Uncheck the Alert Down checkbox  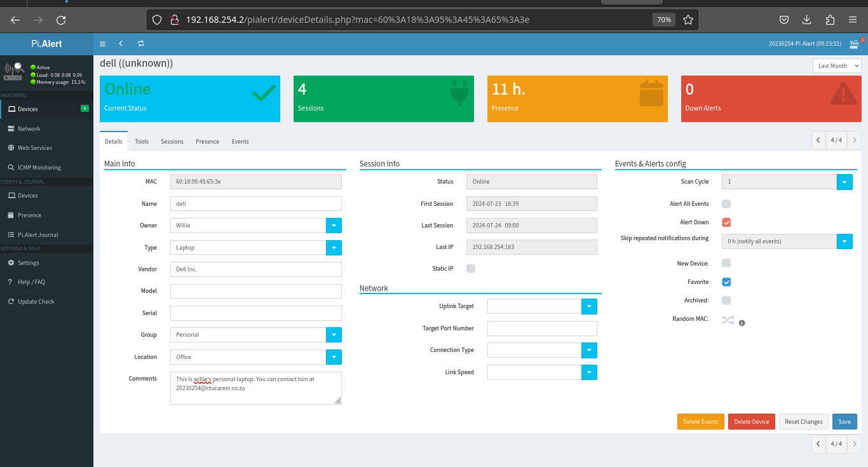click(x=726, y=222)
